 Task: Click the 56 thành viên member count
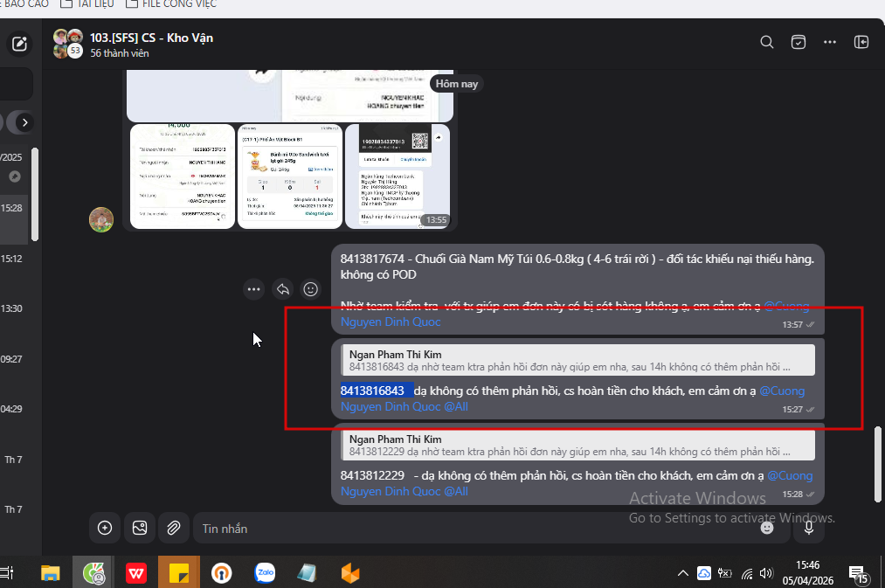[120, 53]
